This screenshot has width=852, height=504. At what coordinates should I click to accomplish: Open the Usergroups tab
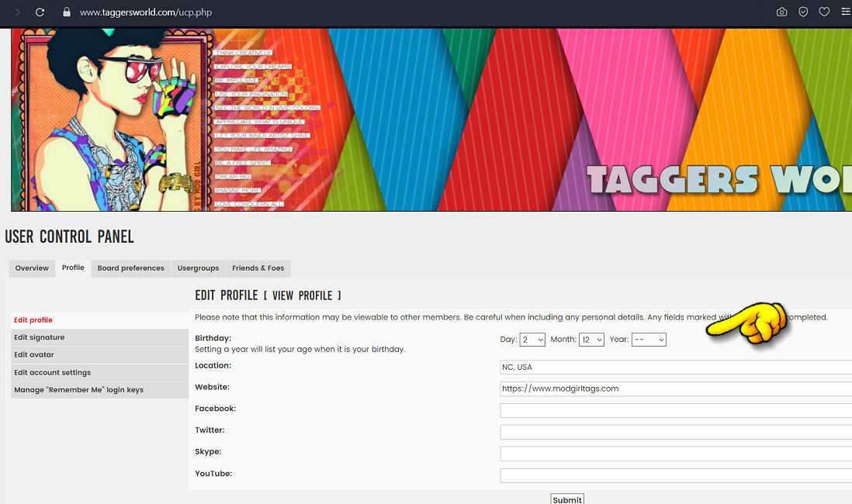(x=199, y=268)
